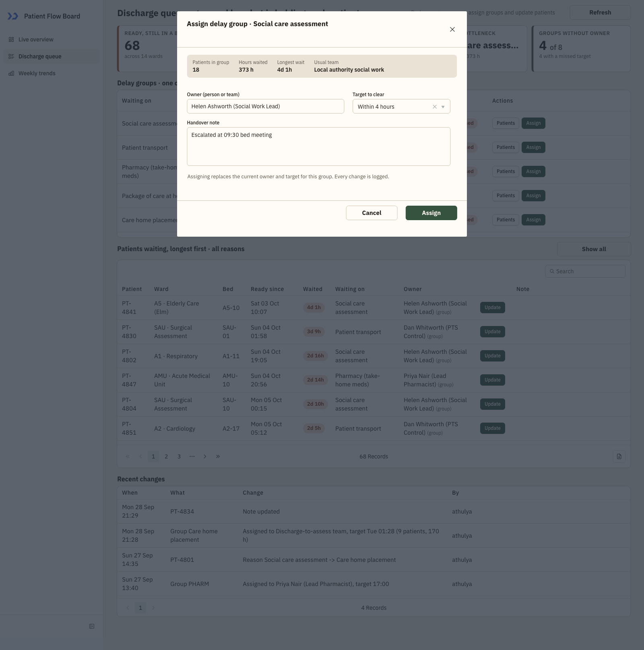Assign the Pharmacy take-home meds group

(533, 171)
